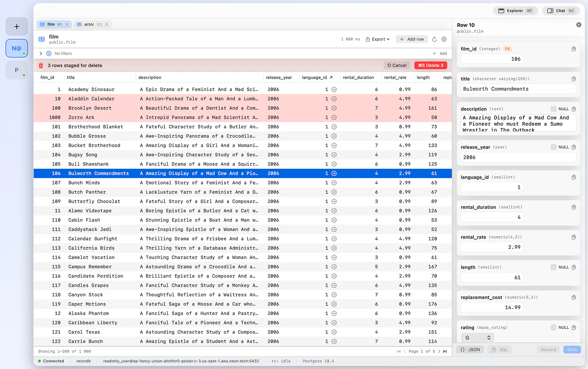This screenshot has width=588, height=369.
Task: Select the California Birds row
Action: (243, 248)
